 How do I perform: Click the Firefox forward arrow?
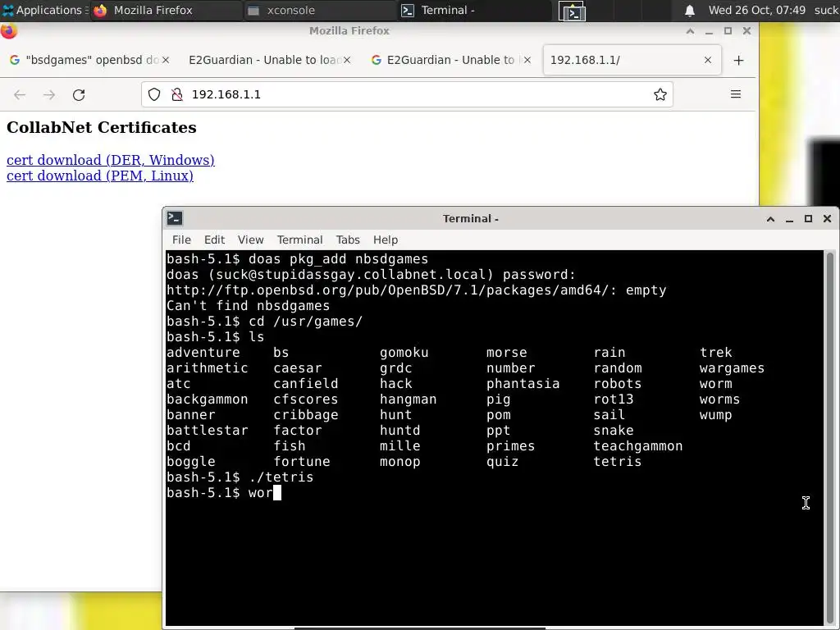coord(49,95)
